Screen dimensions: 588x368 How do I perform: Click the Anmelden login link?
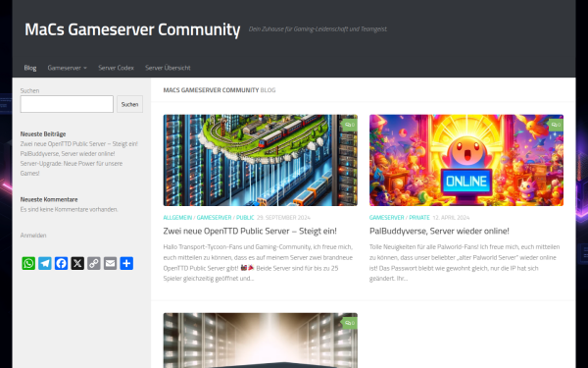[33, 236]
